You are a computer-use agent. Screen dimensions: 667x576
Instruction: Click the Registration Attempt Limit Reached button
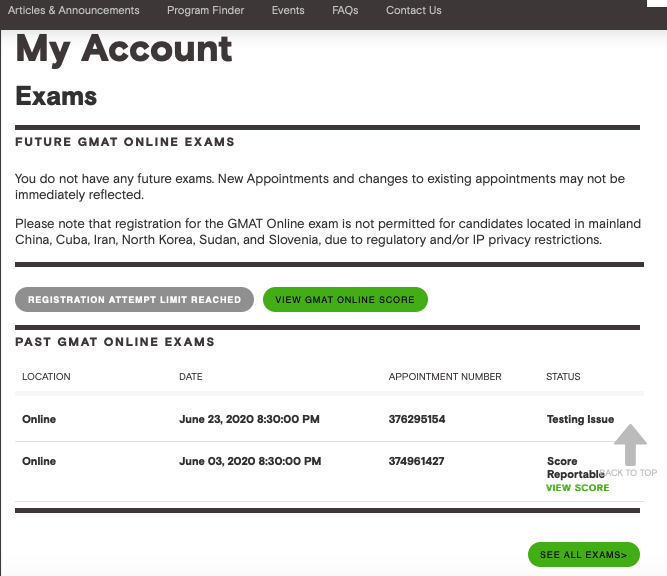(x=134, y=299)
